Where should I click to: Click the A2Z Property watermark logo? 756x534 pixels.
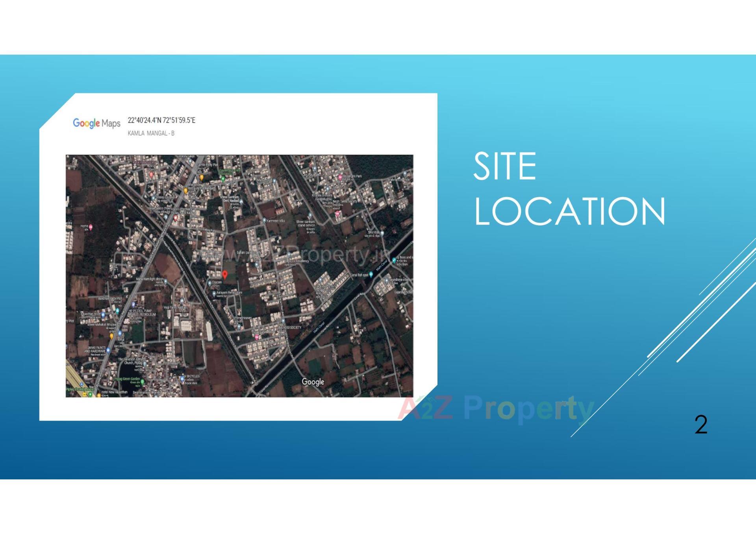(495, 408)
